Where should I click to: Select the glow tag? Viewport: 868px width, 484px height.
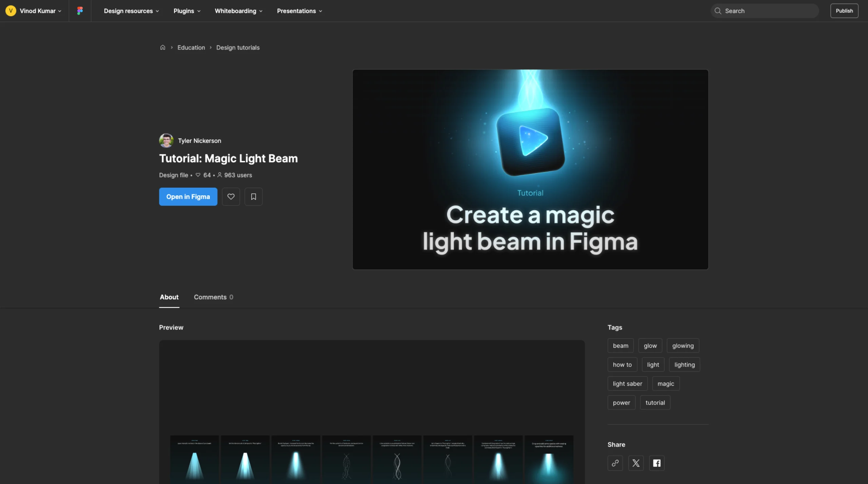(x=650, y=346)
